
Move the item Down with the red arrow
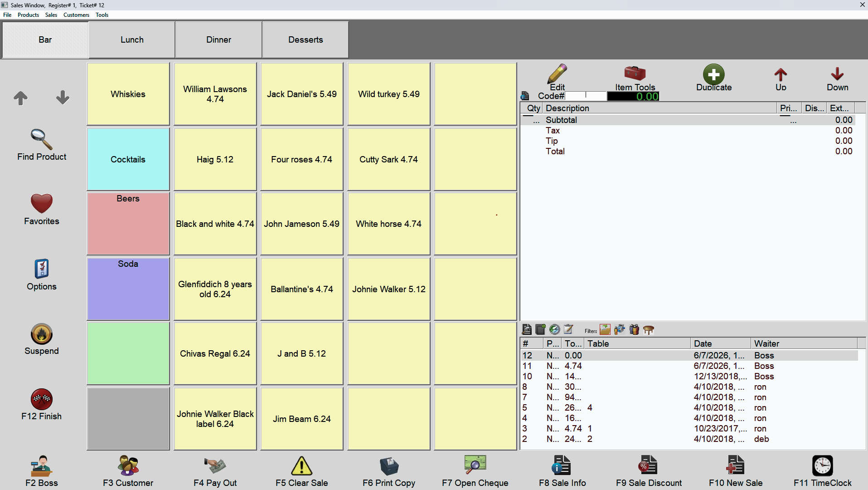[x=837, y=74]
